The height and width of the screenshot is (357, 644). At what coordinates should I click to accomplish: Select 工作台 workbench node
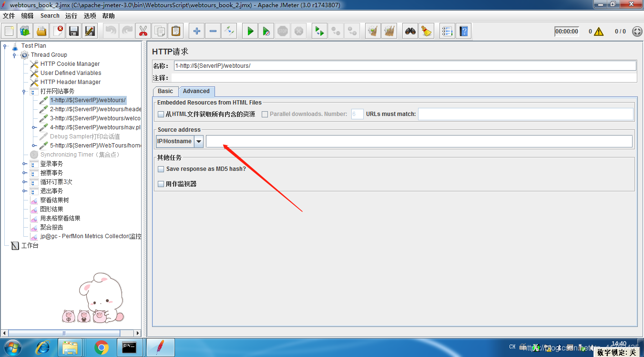click(x=30, y=245)
